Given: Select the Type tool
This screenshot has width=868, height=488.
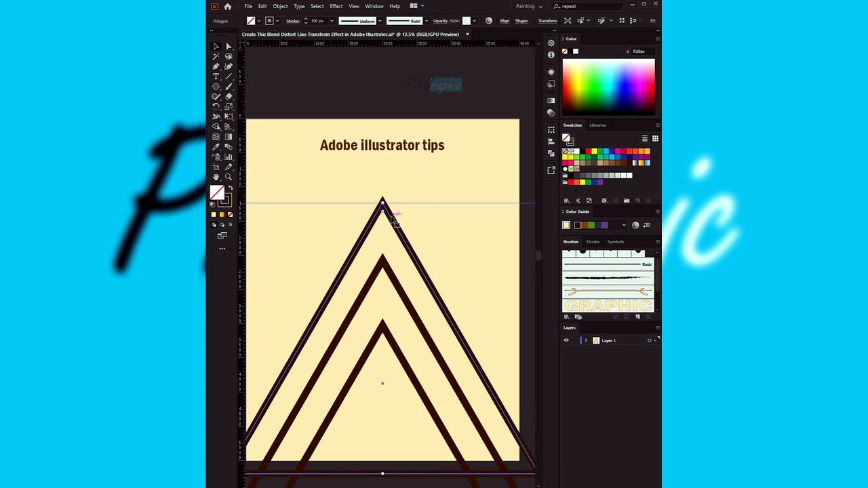Looking at the screenshot, I should 216,77.
